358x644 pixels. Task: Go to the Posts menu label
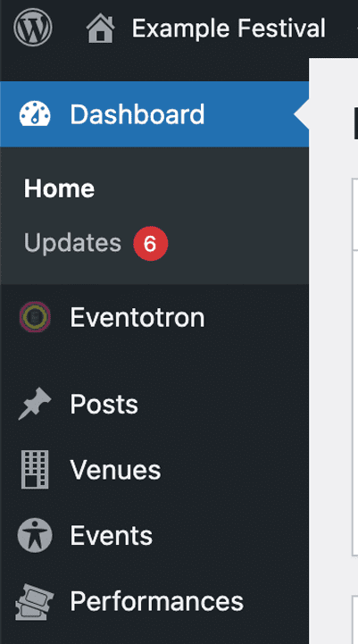click(104, 404)
